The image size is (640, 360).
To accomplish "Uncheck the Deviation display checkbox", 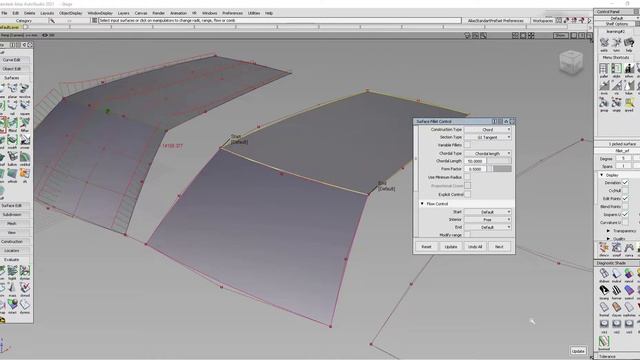I will [x=625, y=182].
